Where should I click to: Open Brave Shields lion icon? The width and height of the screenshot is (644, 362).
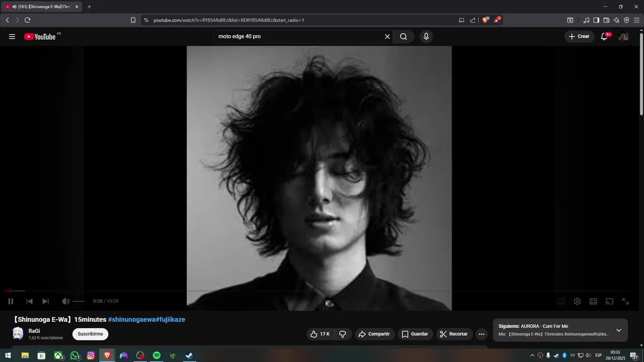click(x=486, y=20)
